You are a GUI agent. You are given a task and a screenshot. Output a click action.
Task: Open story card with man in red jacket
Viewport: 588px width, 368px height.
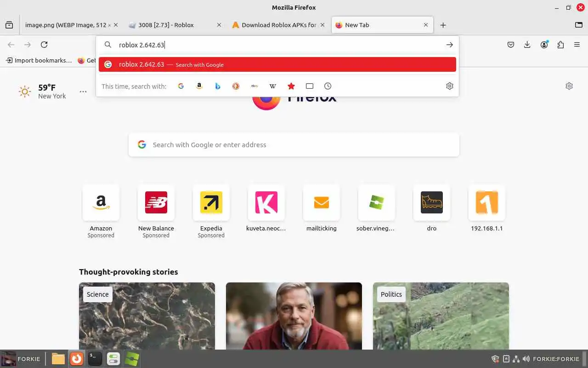pos(294,316)
